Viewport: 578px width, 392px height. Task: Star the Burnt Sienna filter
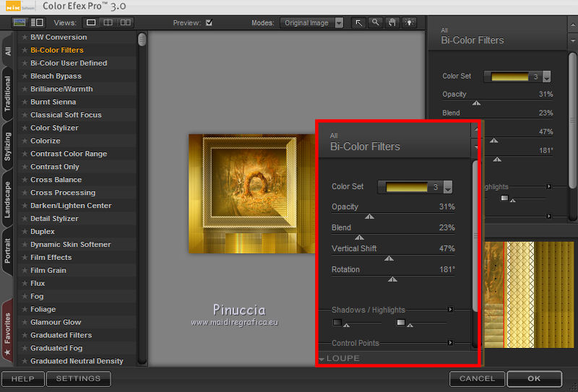click(x=25, y=102)
